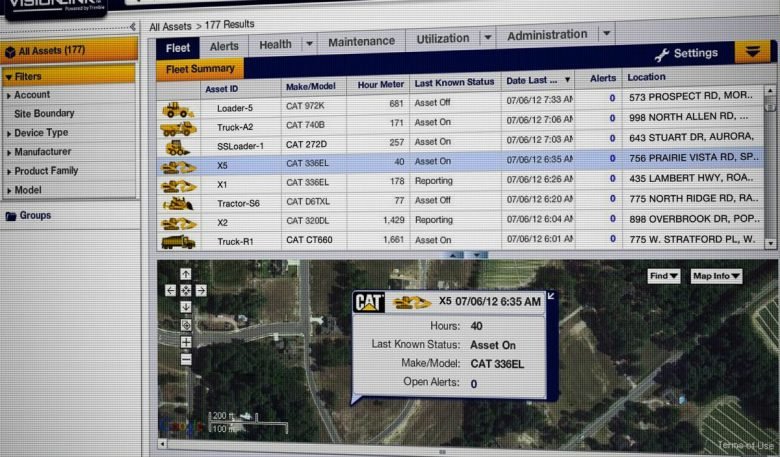The width and height of the screenshot is (780, 457).
Task: Click the SSLoader-1 skid steer icon
Action: [x=177, y=148]
